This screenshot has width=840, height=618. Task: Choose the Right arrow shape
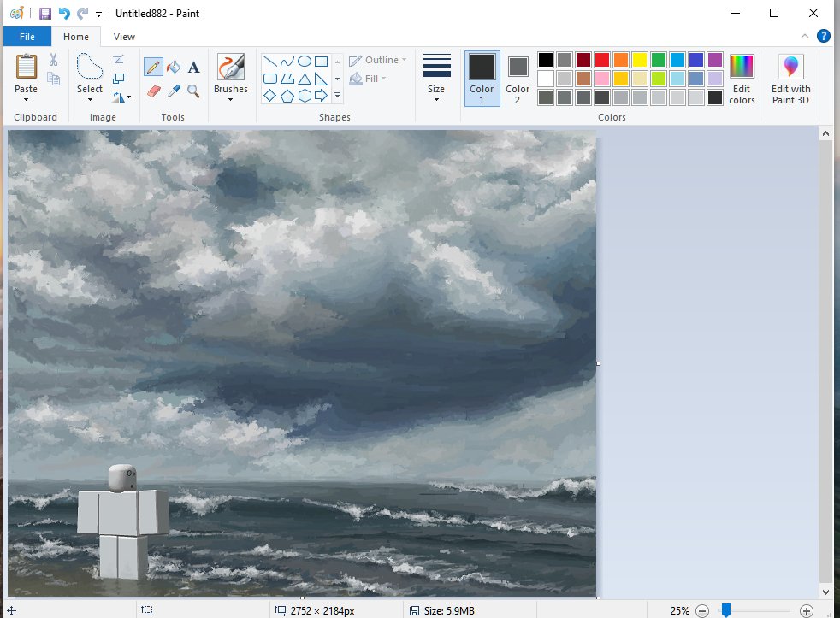[x=322, y=96]
